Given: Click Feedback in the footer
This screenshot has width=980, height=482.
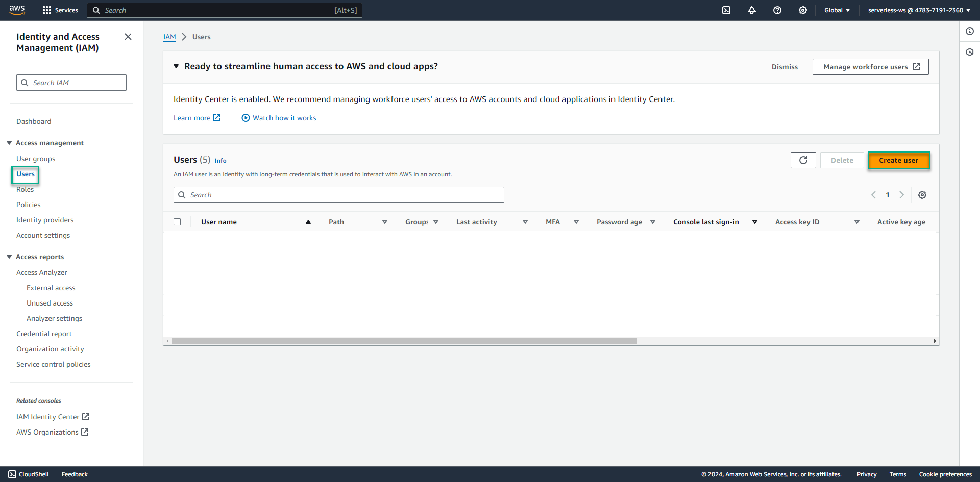Looking at the screenshot, I should coord(75,474).
